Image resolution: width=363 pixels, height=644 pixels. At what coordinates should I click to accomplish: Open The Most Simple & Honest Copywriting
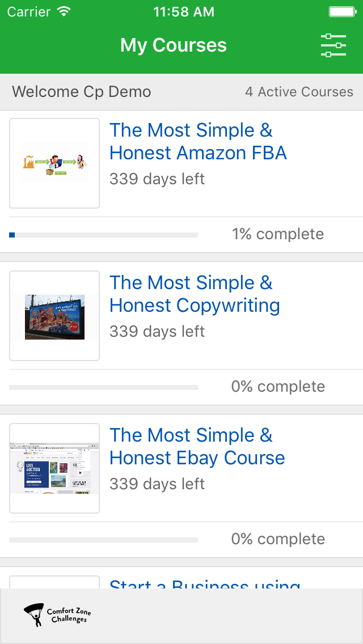tap(195, 294)
